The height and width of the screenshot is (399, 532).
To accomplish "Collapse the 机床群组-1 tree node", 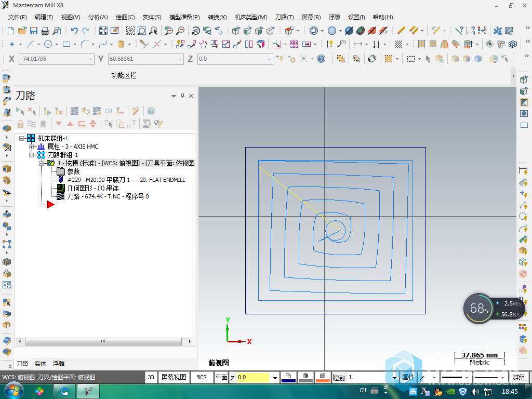I will tap(22, 138).
